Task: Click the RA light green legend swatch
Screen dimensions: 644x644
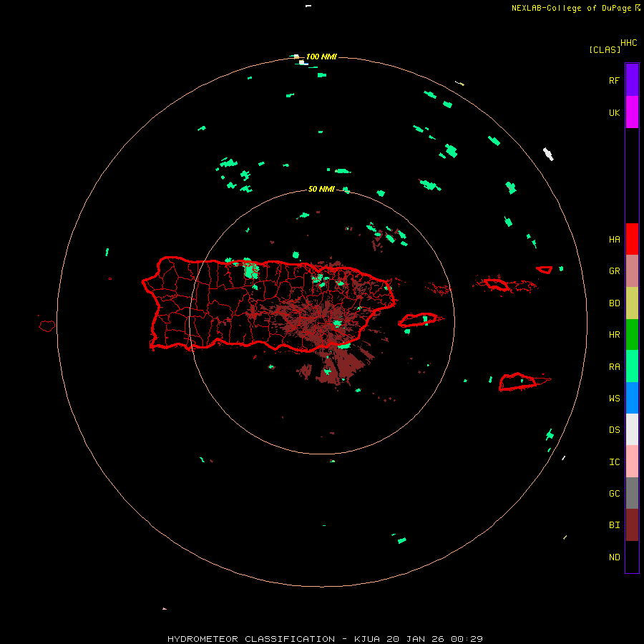Action: [x=632, y=366]
